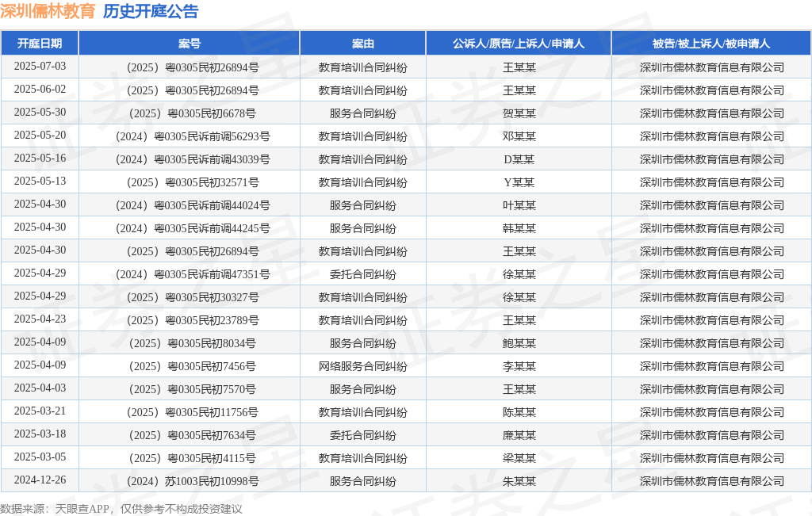Click case number (2025)粤0305民初7456号
Viewport: 812px width, 516px height.
[193, 366]
